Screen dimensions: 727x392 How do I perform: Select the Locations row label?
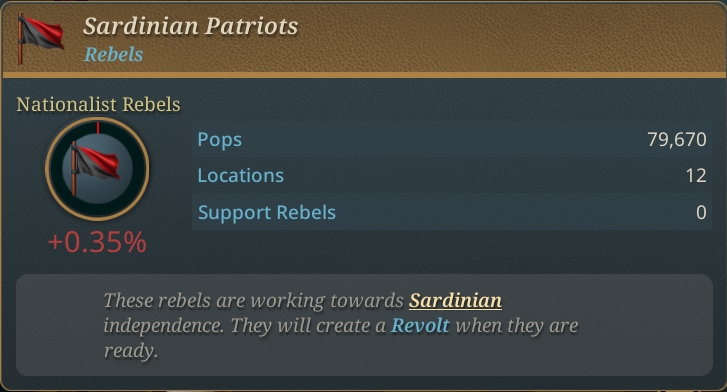pos(241,175)
